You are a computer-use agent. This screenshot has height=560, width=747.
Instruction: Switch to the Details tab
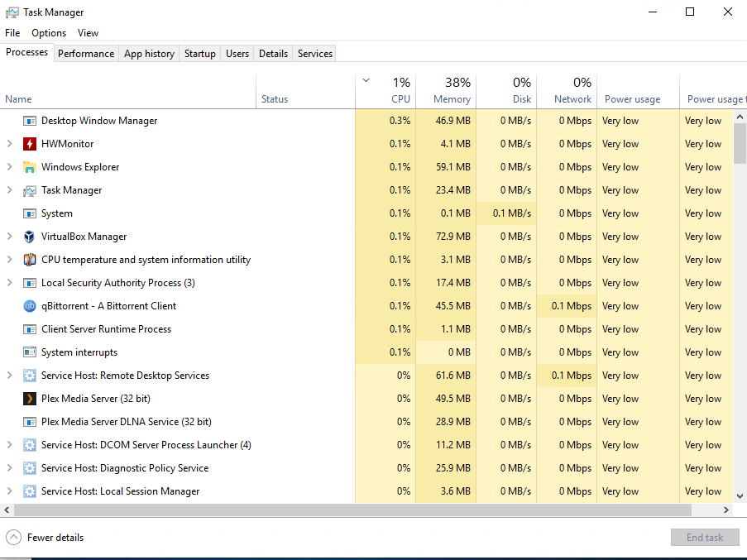click(x=274, y=54)
